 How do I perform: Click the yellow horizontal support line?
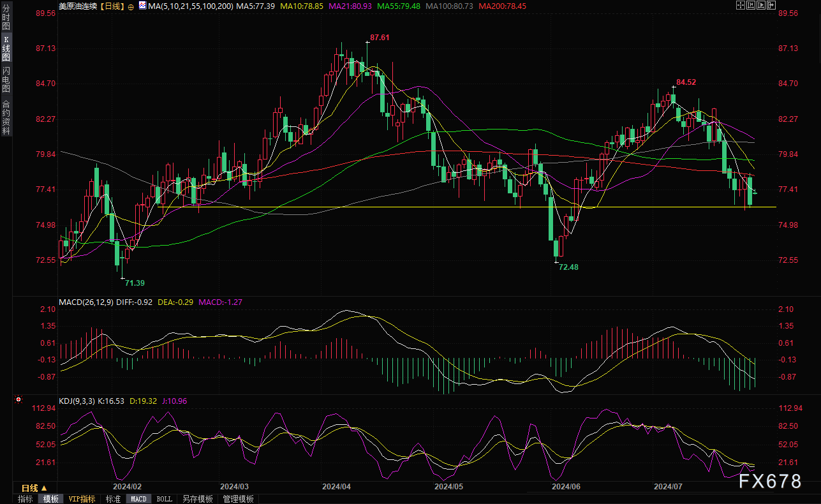[x=447, y=207]
